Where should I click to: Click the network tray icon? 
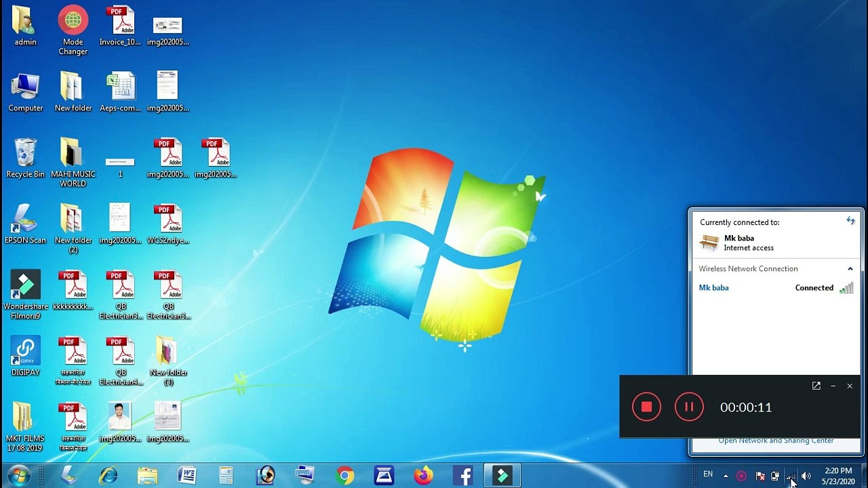click(x=791, y=476)
